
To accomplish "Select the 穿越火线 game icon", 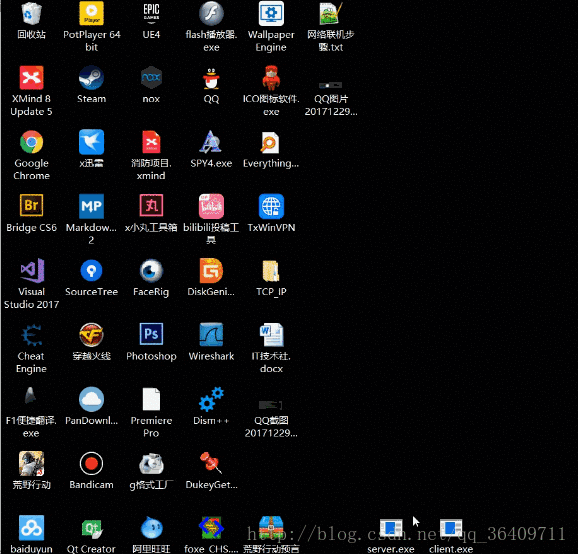I will tap(91, 335).
